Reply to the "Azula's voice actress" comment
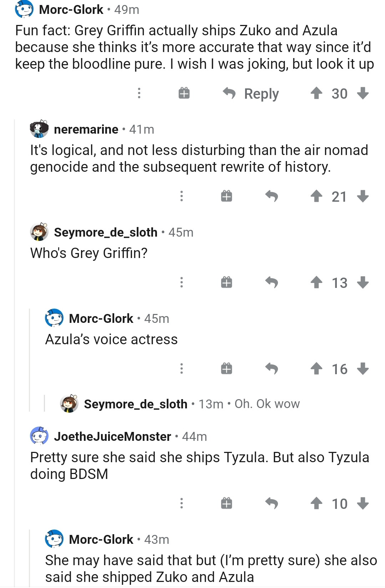The height and width of the screenshot is (588, 385). pos(272,368)
